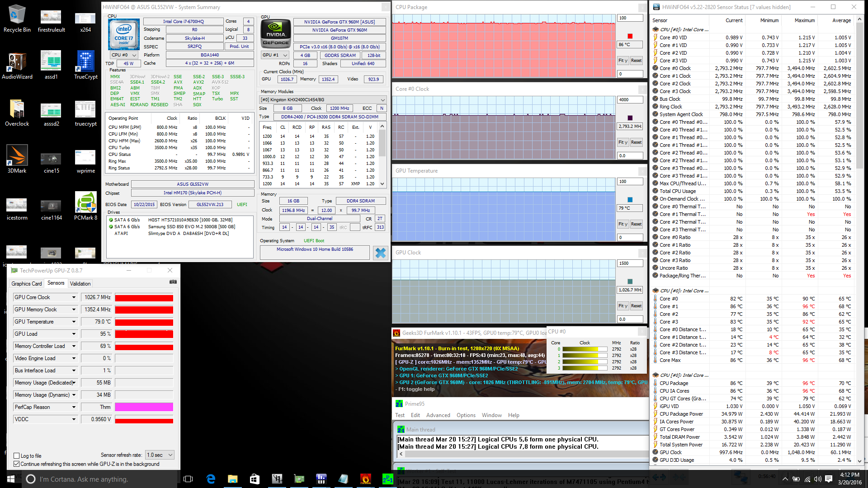Image resolution: width=868 pixels, height=488 pixels.
Task: Open the CPU #0 selector dropdown
Action: coord(124,55)
